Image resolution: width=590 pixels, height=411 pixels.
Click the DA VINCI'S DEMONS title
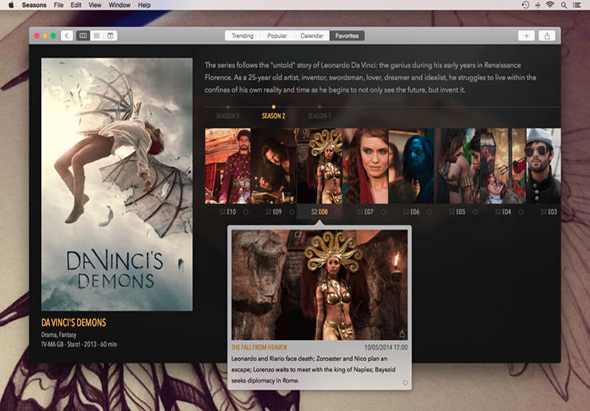click(74, 323)
